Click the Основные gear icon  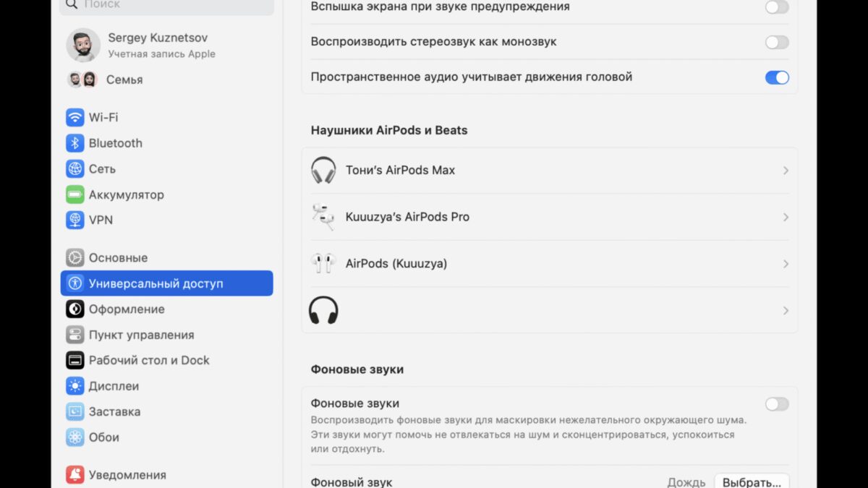[x=75, y=258]
